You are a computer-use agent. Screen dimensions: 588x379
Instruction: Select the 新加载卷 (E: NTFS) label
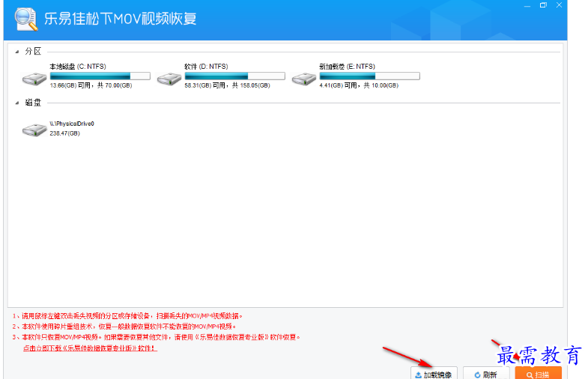click(348, 67)
